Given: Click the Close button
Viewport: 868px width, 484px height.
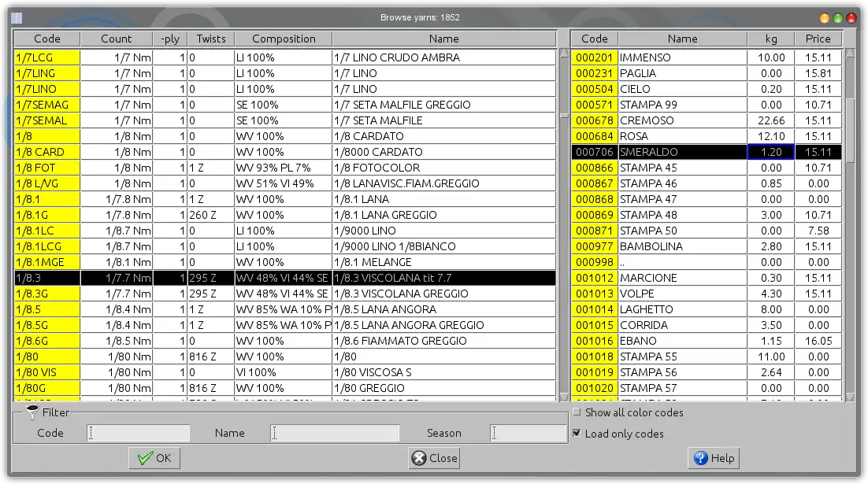Looking at the screenshot, I should (435, 458).
